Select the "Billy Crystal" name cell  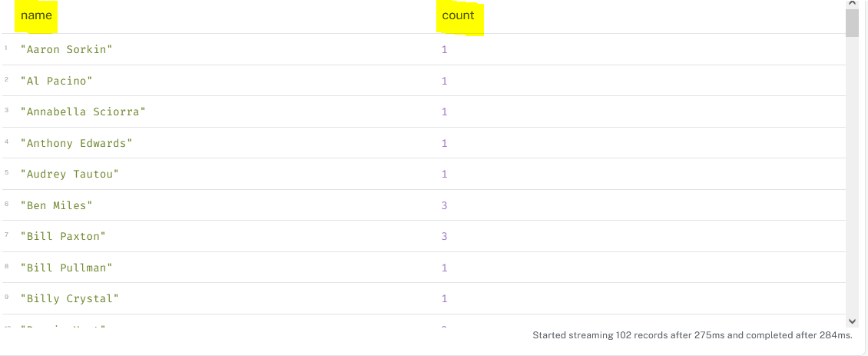point(70,299)
